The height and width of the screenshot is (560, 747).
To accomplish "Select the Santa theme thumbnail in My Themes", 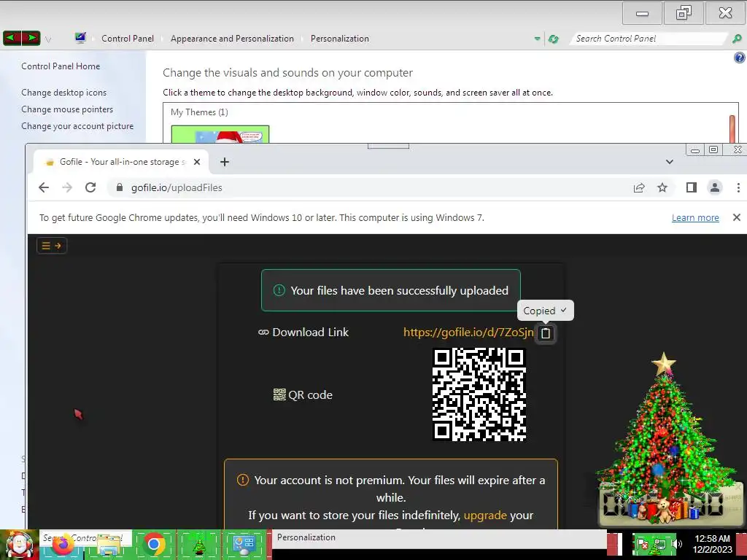I will (220, 134).
